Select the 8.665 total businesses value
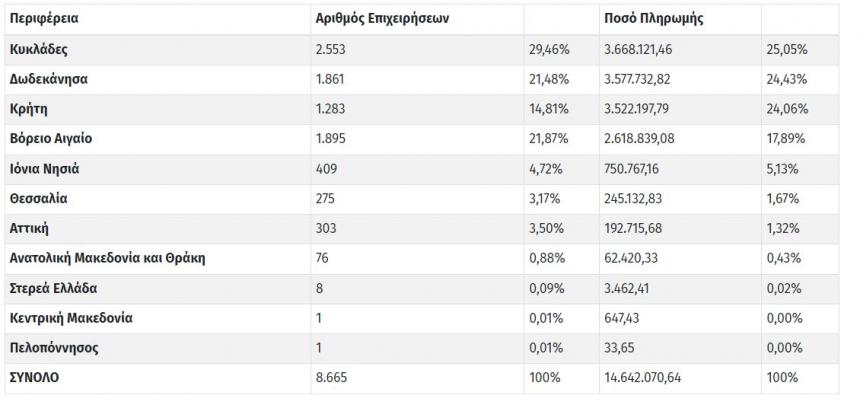Viewport: 860px width, 408px height. point(331,378)
